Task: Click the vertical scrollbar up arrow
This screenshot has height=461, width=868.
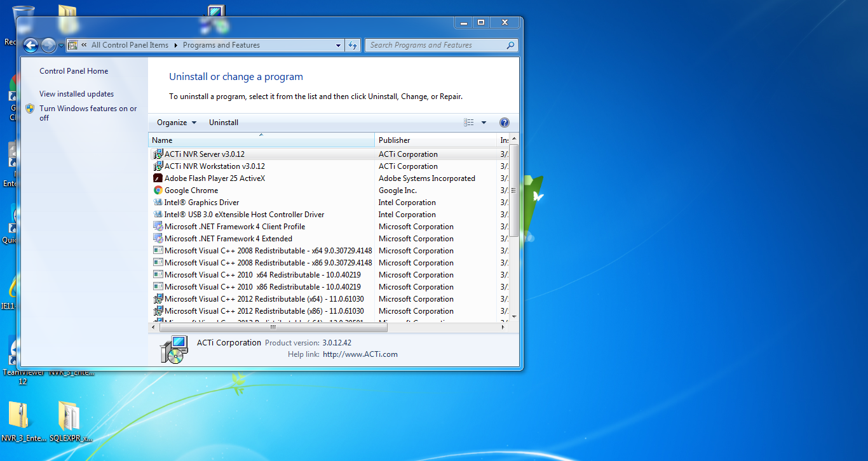Action: 514,139
